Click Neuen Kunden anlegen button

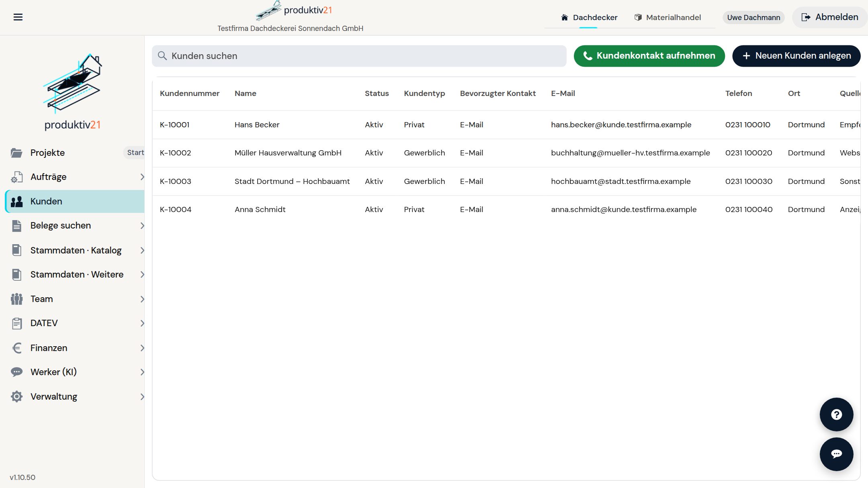[796, 56]
